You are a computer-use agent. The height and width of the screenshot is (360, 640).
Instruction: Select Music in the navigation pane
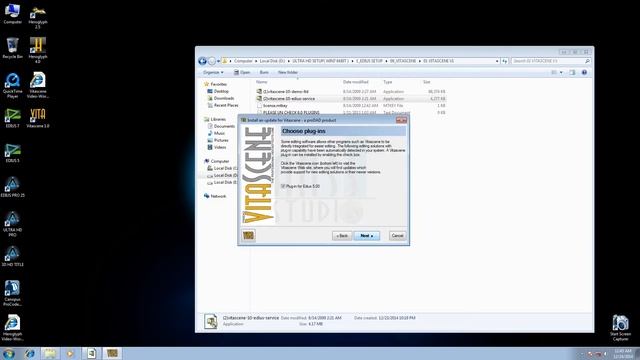[x=219, y=133]
